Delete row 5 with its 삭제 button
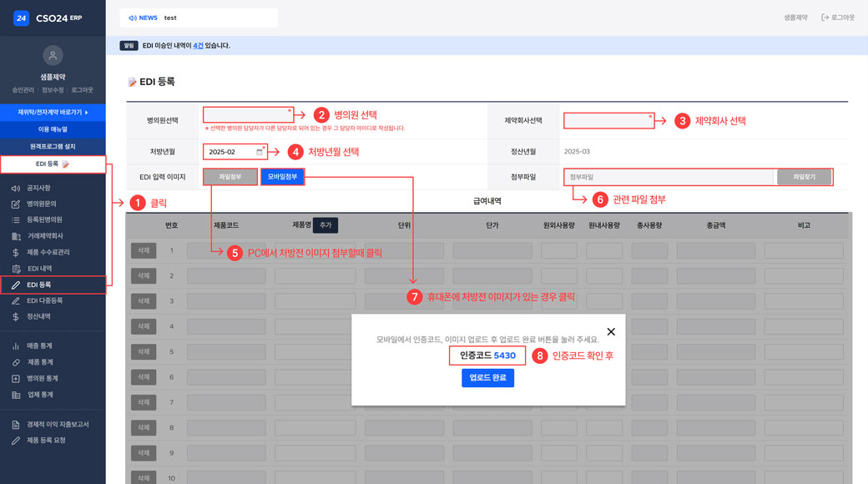This screenshot has height=484, width=868. [x=144, y=351]
